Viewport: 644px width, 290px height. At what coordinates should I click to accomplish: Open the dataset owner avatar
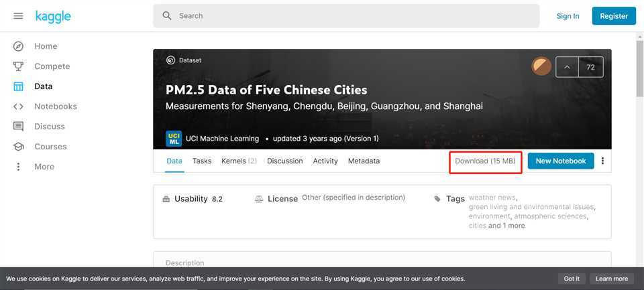point(541,66)
